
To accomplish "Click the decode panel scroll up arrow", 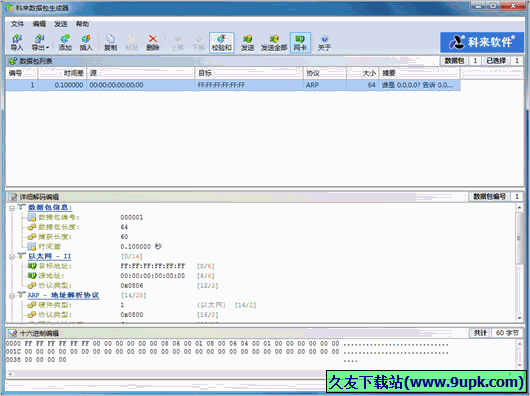I will (x=520, y=207).
